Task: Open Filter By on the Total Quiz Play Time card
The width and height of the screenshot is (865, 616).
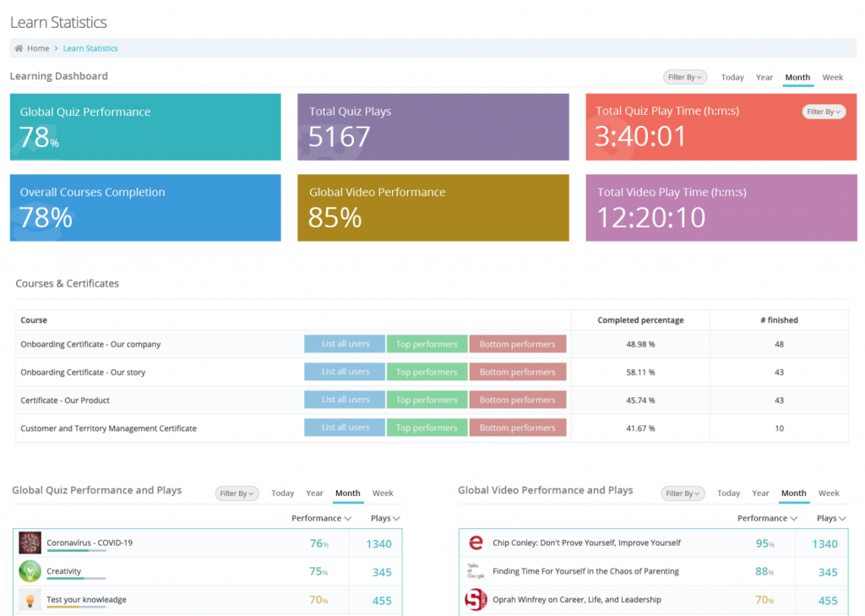Action: pos(824,111)
